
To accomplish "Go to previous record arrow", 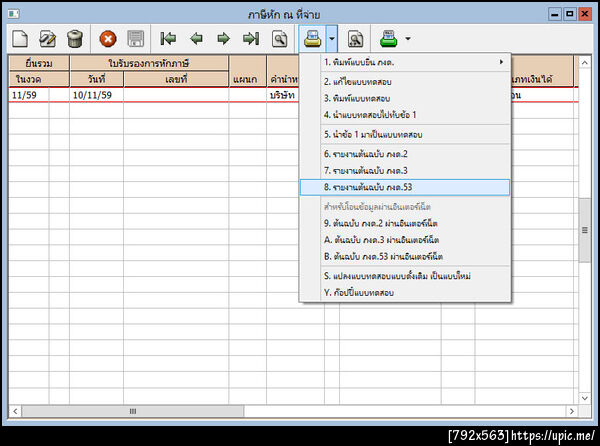I will [196, 39].
